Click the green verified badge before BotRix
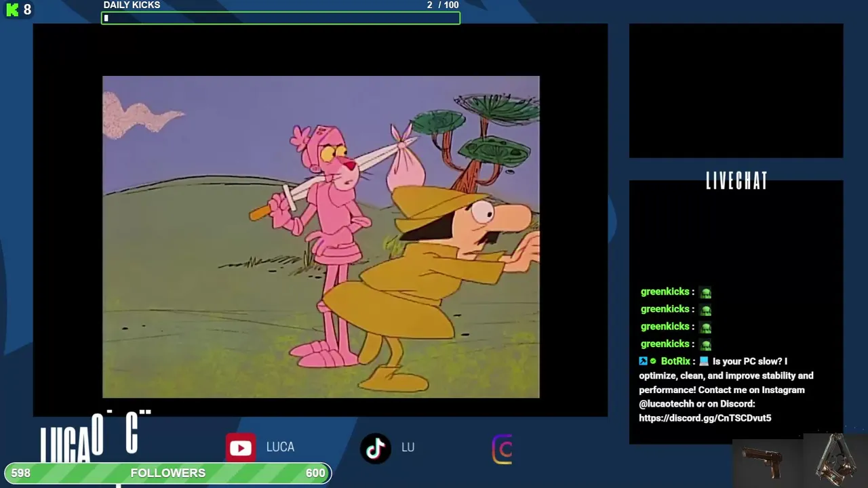The height and width of the screenshot is (488, 868). pyautogui.click(x=654, y=361)
